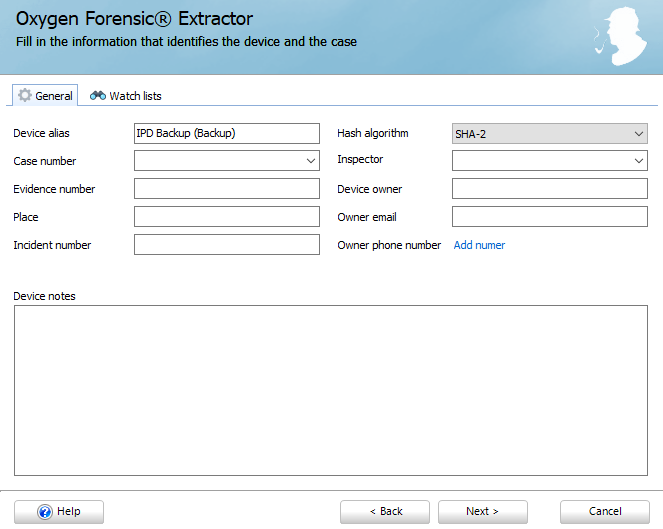This screenshot has width=663, height=529.
Task: Click the Incident number label
Action: (52, 245)
